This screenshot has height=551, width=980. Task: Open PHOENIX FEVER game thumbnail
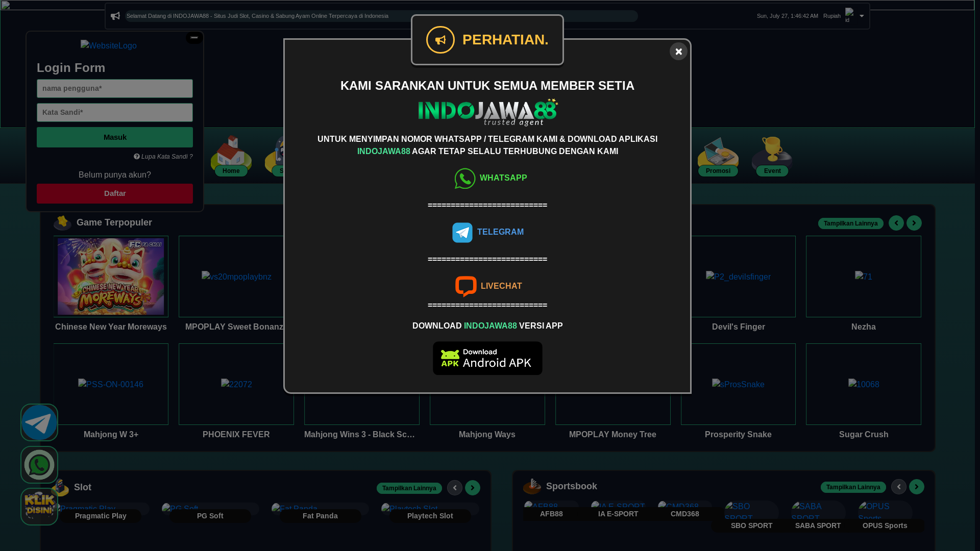pyautogui.click(x=236, y=384)
